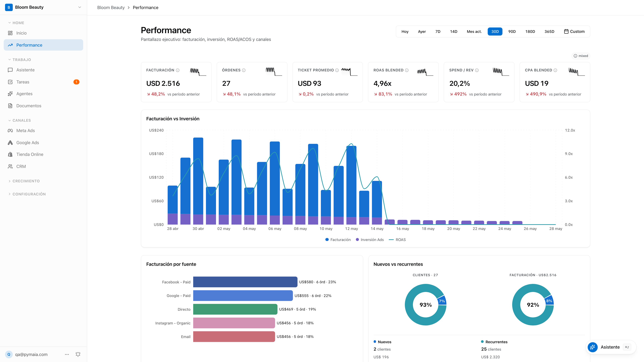
Task: Click the Tareas checkbox icon
Action: tap(10, 82)
